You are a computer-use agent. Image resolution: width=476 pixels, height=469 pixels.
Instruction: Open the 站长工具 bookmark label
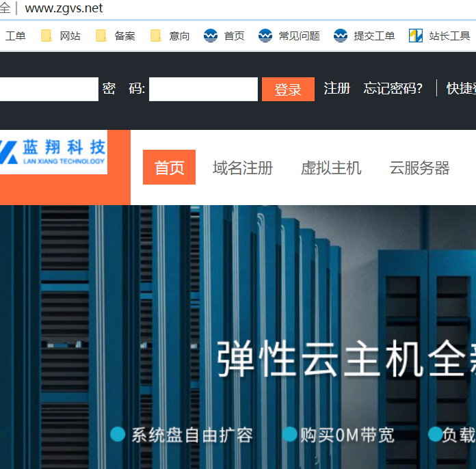tap(449, 36)
